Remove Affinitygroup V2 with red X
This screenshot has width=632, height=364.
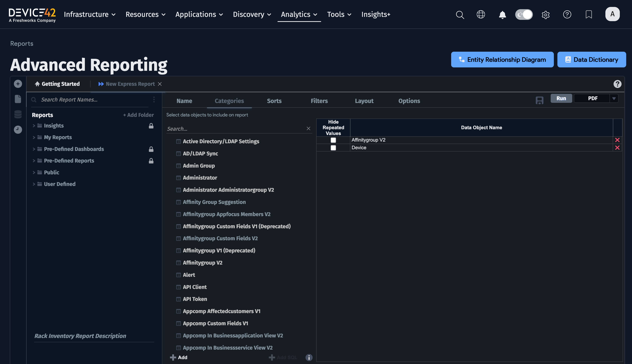(x=617, y=140)
